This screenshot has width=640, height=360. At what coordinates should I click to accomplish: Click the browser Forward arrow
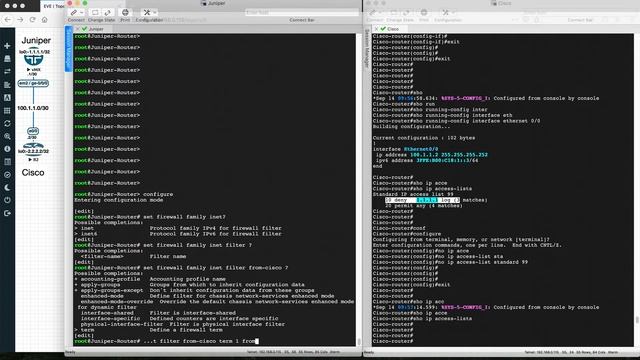20,19
